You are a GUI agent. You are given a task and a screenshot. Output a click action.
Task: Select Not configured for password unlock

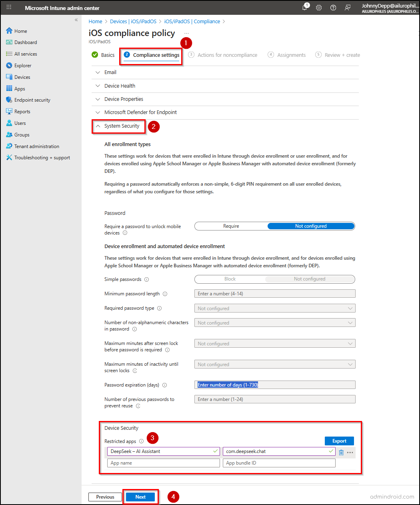[311, 226]
